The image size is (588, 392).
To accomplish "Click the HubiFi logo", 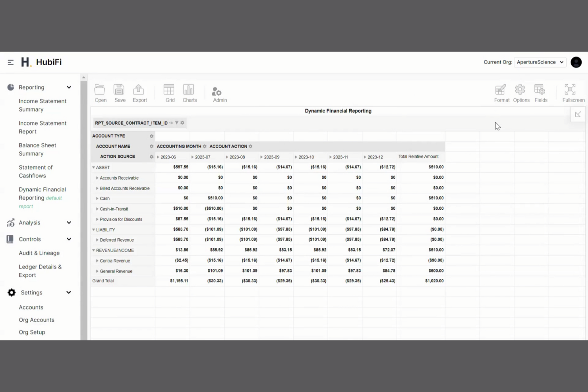I will click(x=41, y=62).
